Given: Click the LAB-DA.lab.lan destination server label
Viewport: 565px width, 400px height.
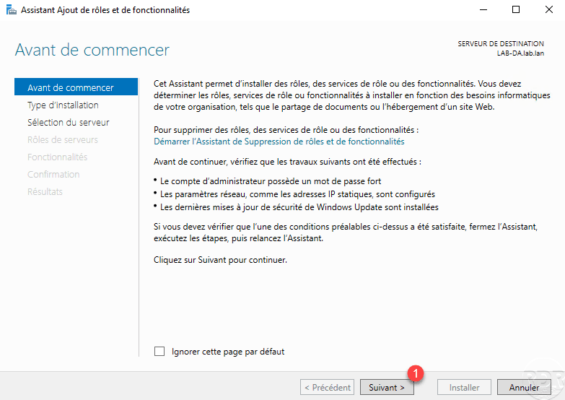Looking at the screenshot, I should coord(521,53).
